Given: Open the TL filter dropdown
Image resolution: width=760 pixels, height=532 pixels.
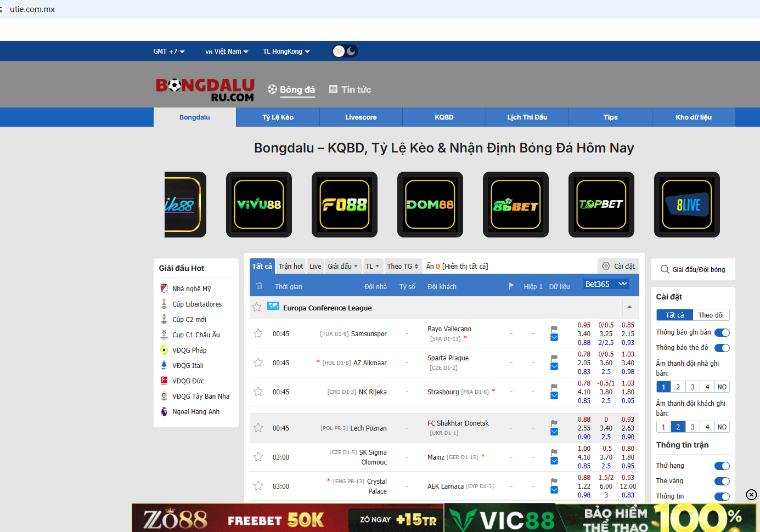Looking at the screenshot, I should tap(373, 266).
